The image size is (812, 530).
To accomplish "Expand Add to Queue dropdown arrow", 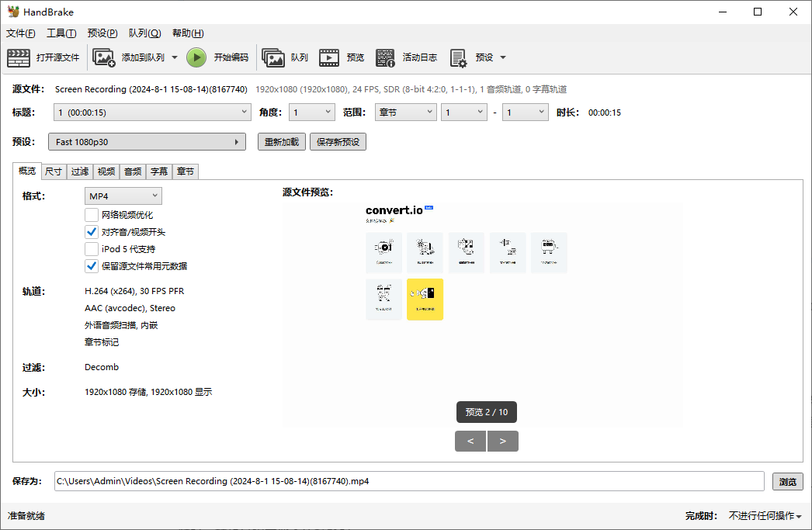I will pyautogui.click(x=175, y=57).
